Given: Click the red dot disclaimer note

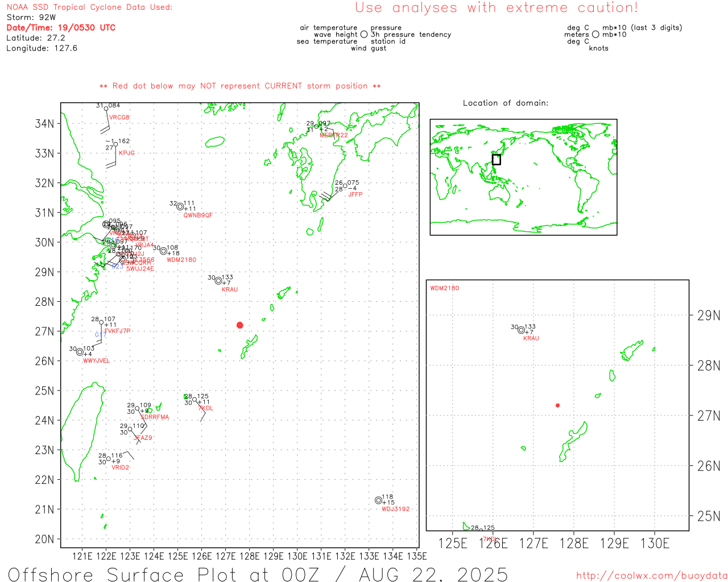Looking at the screenshot, I should coord(240,86).
